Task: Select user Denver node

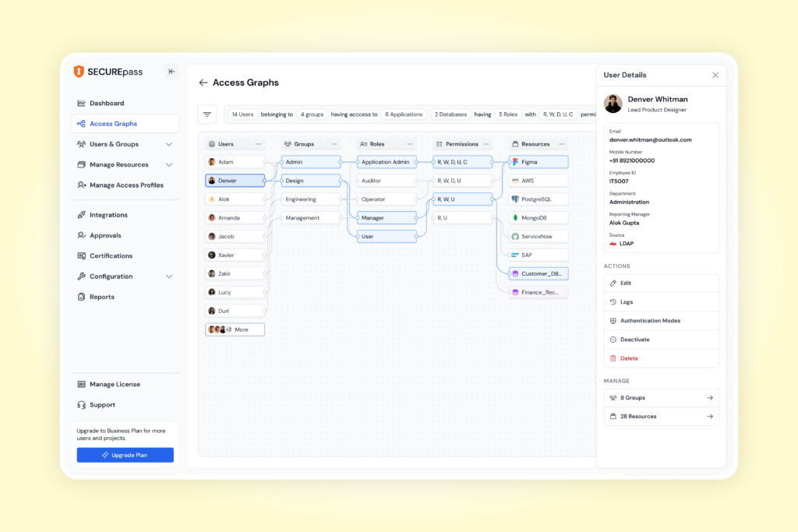Action: [x=235, y=181]
